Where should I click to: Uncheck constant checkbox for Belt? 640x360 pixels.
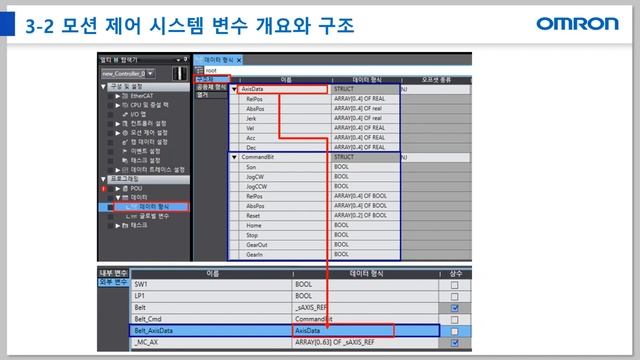[x=454, y=308]
